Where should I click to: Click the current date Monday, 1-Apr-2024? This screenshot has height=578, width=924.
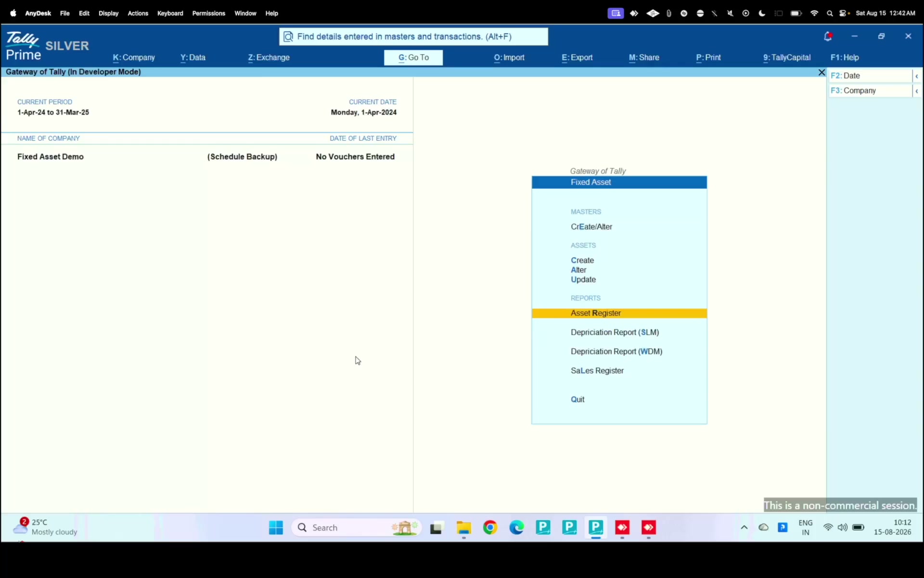coord(364,112)
